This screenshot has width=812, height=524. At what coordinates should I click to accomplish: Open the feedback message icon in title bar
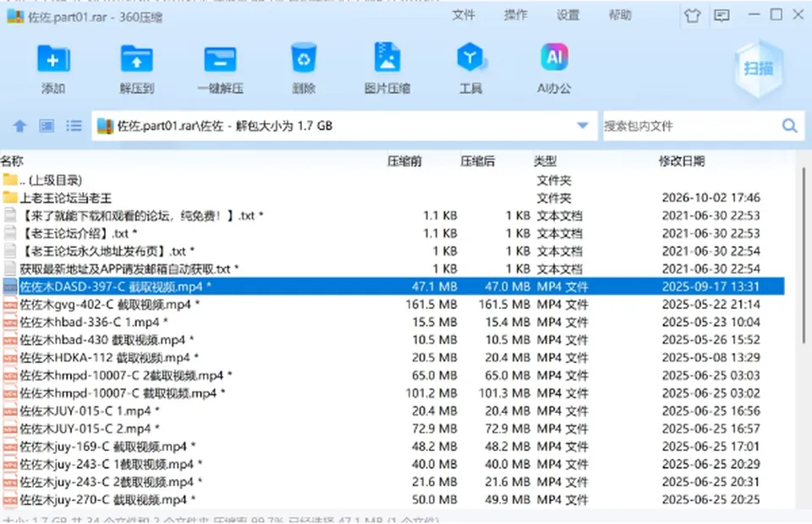[x=721, y=15]
